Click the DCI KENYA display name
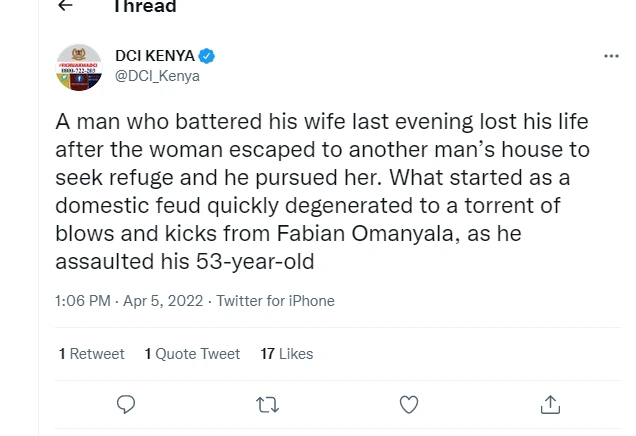The height and width of the screenshot is (436, 636). 155,56
